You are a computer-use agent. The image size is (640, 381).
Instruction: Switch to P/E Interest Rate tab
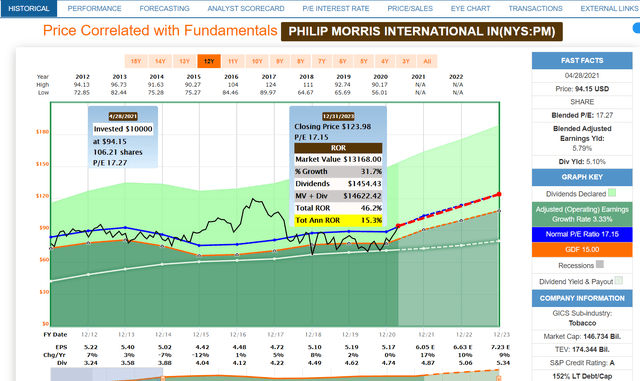click(336, 9)
